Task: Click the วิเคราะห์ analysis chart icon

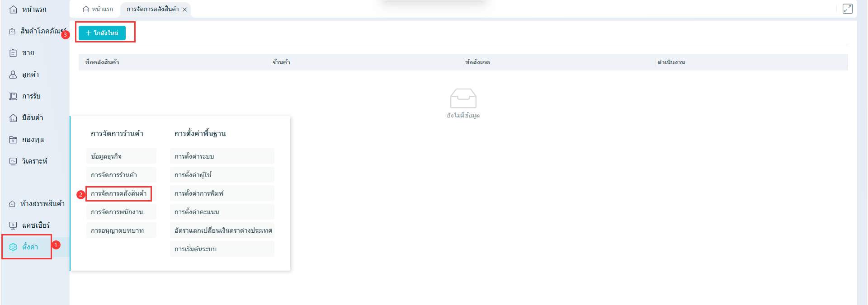Action: [13, 161]
